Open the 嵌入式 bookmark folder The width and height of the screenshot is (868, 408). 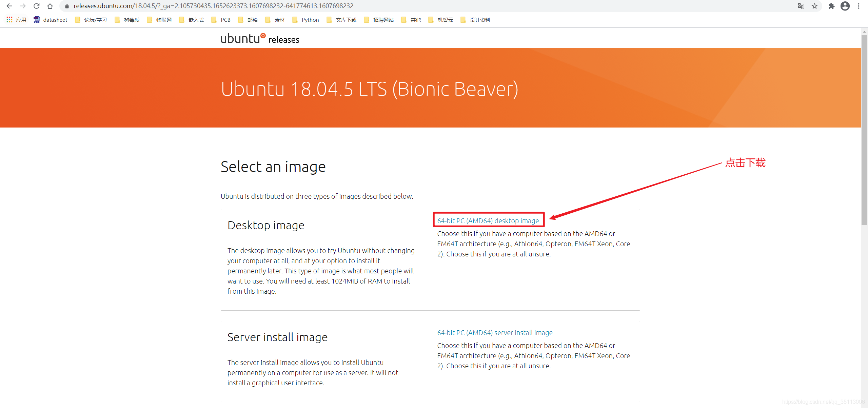192,20
